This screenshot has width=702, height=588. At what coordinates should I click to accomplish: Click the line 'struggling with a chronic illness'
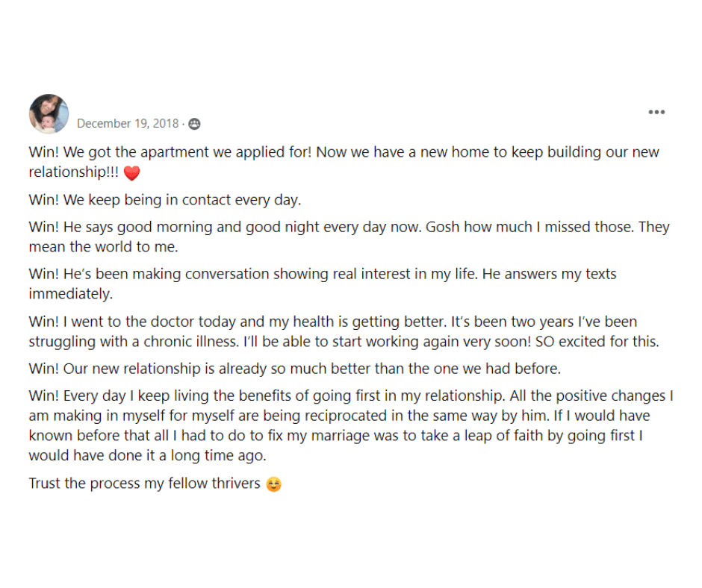[344, 342]
